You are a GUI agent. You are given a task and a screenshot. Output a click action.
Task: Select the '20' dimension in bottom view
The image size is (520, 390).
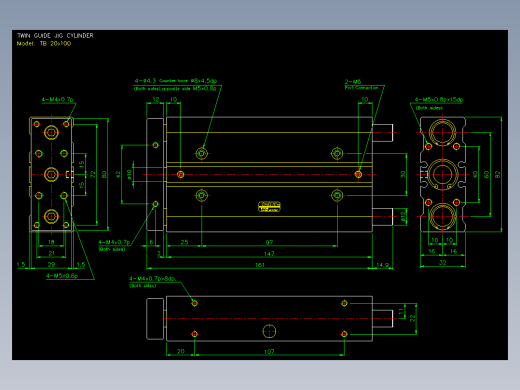point(180,352)
